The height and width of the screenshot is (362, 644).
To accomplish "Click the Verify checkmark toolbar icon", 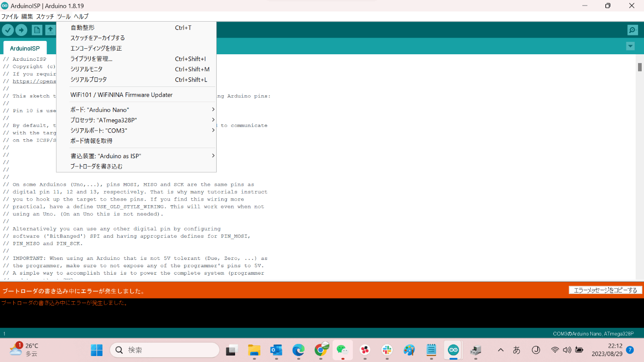I will [8, 30].
